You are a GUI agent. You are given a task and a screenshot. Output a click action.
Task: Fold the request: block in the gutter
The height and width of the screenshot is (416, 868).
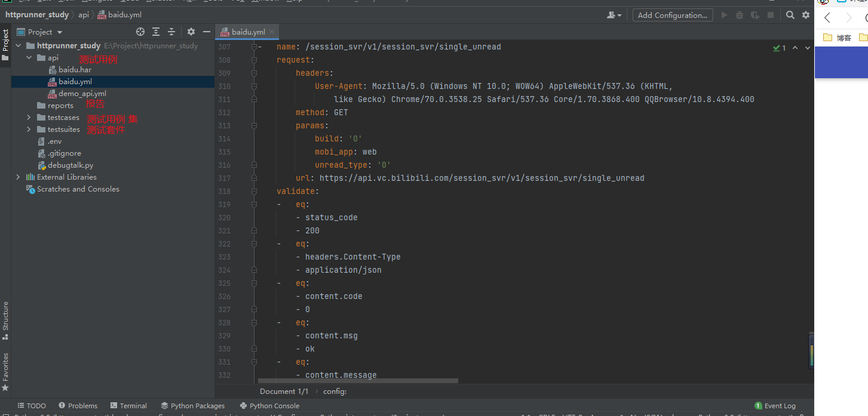coord(254,60)
